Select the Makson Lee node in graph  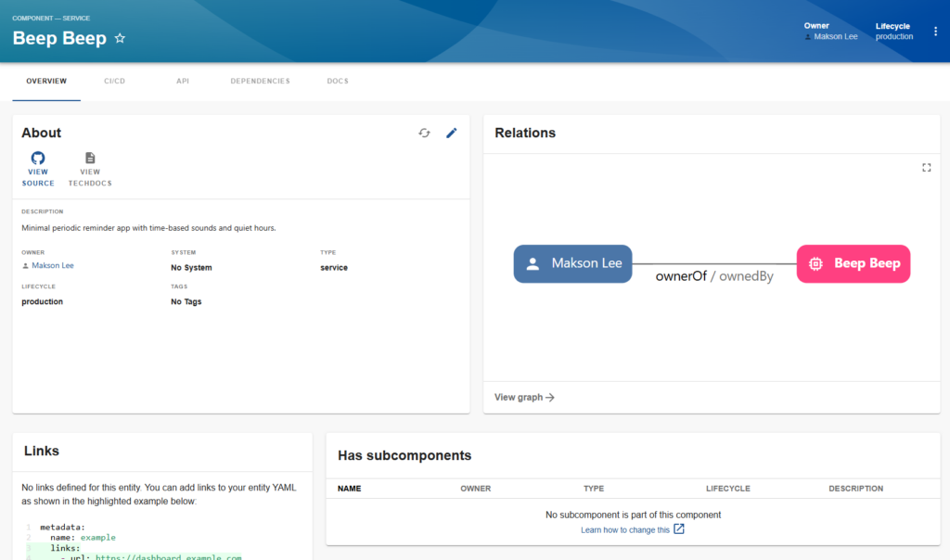[573, 263]
